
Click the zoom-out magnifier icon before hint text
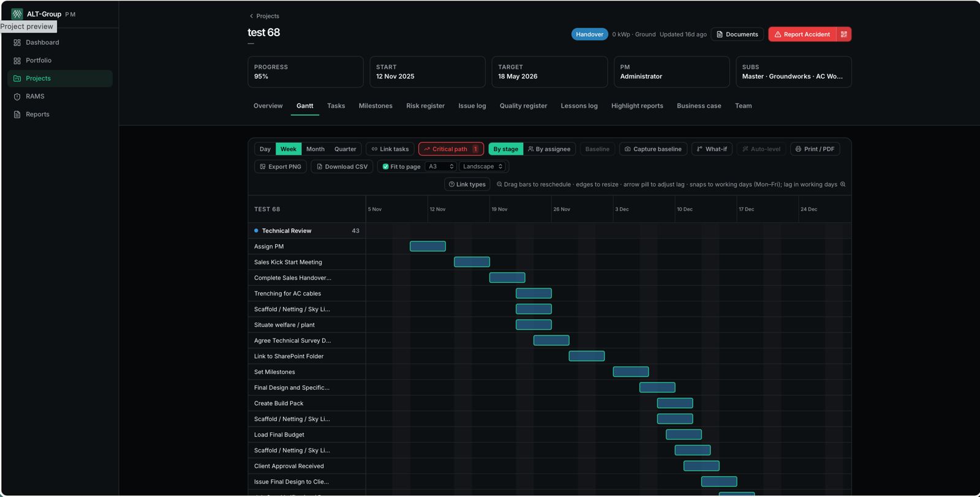pos(499,184)
